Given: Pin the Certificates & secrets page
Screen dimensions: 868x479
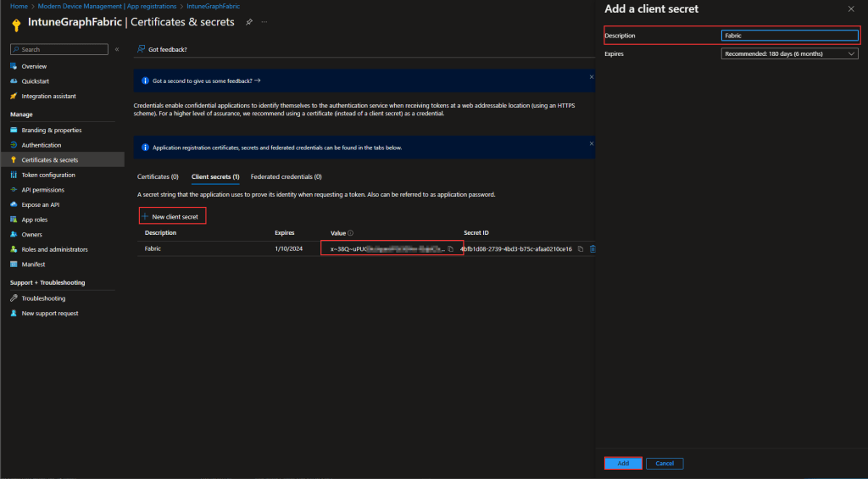Looking at the screenshot, I should (x=249, y=21).
